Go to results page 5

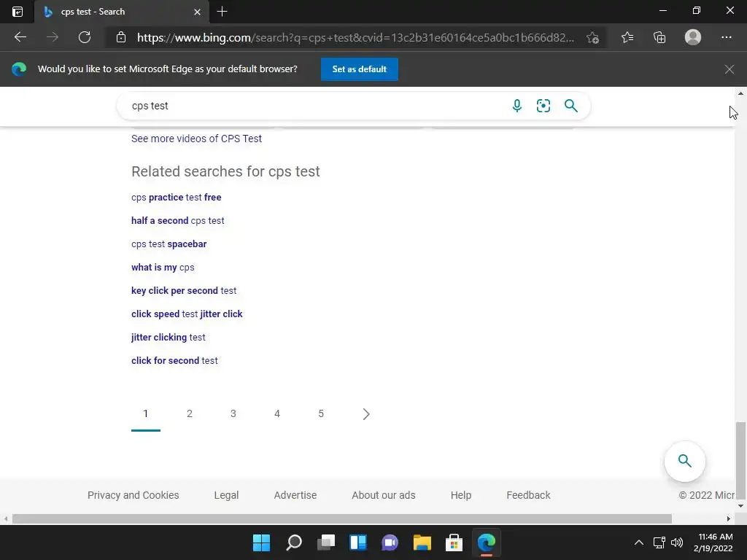[321, 414]
